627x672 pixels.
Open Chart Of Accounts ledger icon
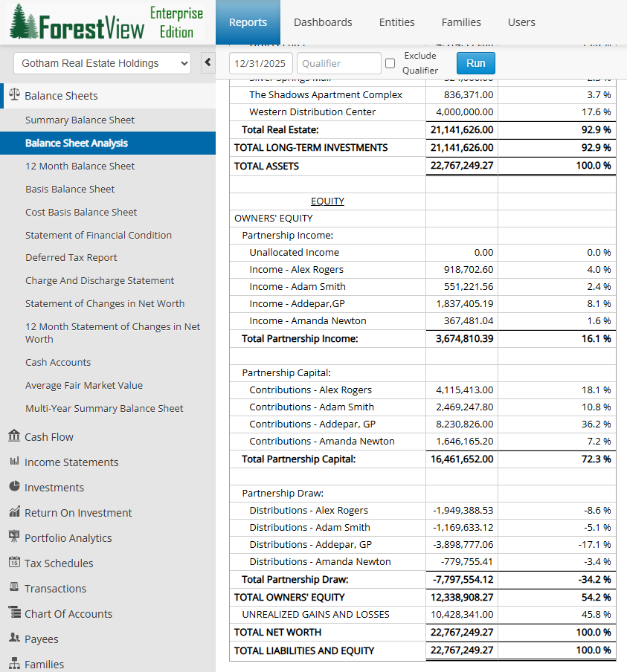pos(14,613)
